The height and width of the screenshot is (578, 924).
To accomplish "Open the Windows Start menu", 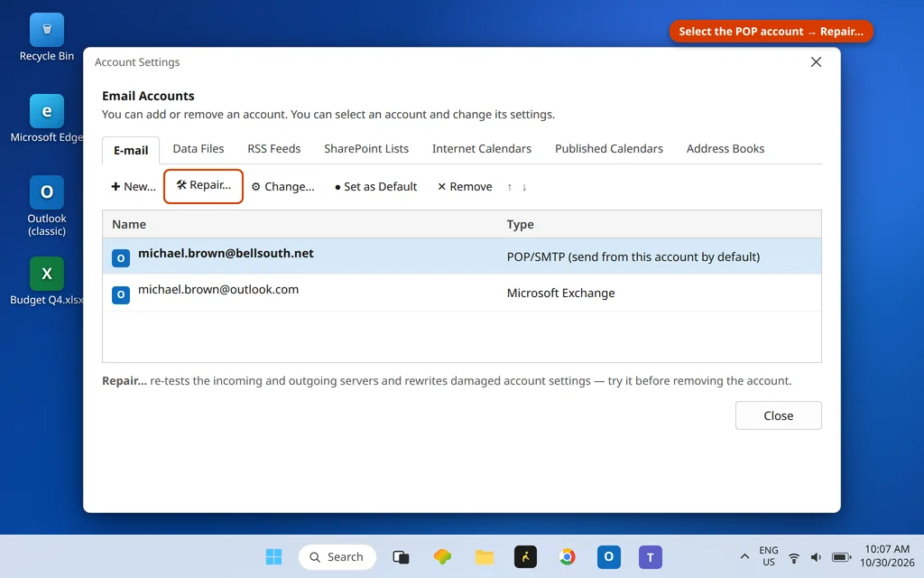I will pos(273,556).
